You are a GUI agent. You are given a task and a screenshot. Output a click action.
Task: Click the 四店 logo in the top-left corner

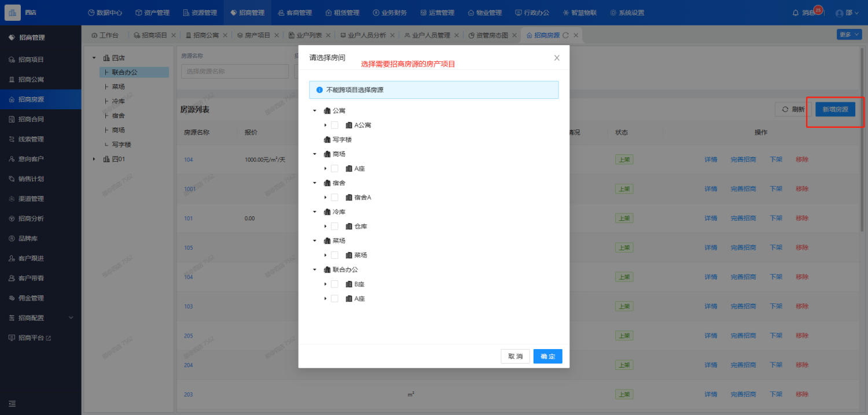pos(13,12)
